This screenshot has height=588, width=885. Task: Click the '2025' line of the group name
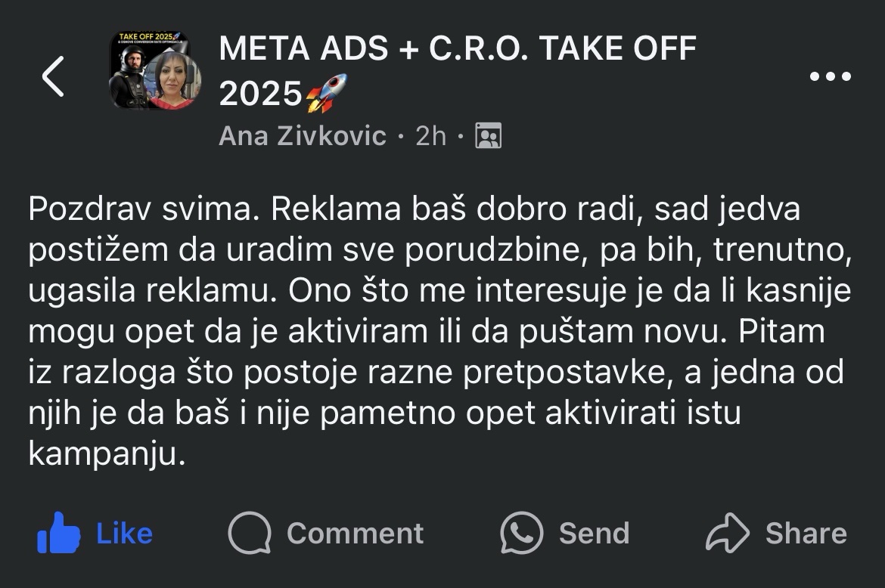tap(261, 94)
